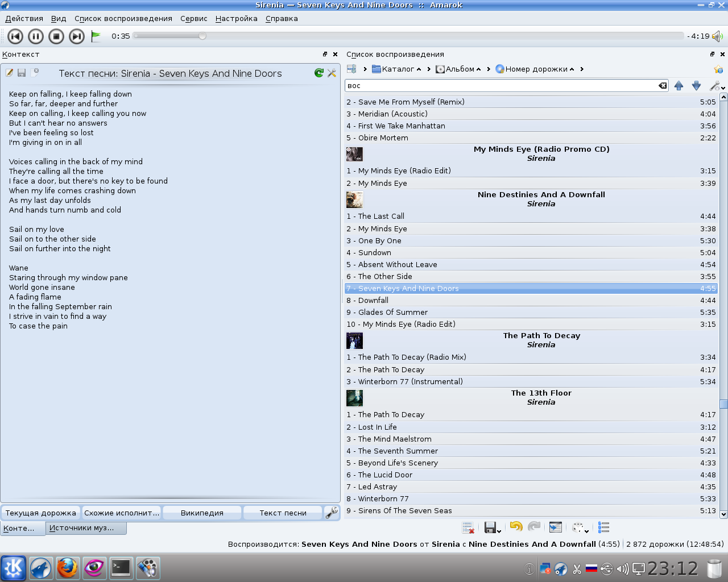Select track 8 - Downfall
The image size is (728, 582).
(x=531, y=301)
